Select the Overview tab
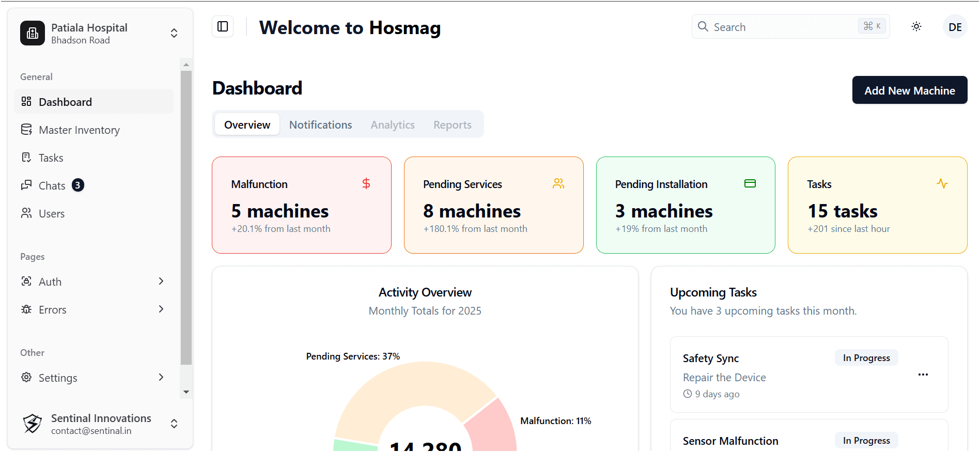 247,125
